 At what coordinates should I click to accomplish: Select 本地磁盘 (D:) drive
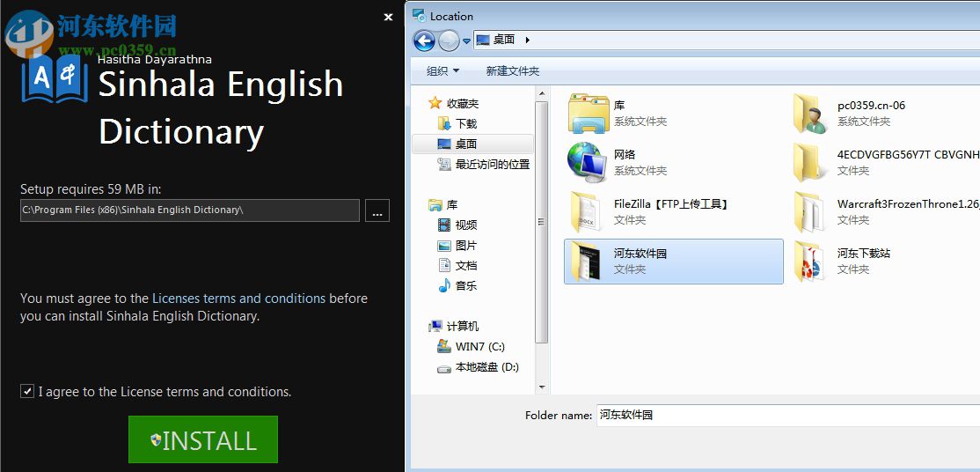click(479, 367)
